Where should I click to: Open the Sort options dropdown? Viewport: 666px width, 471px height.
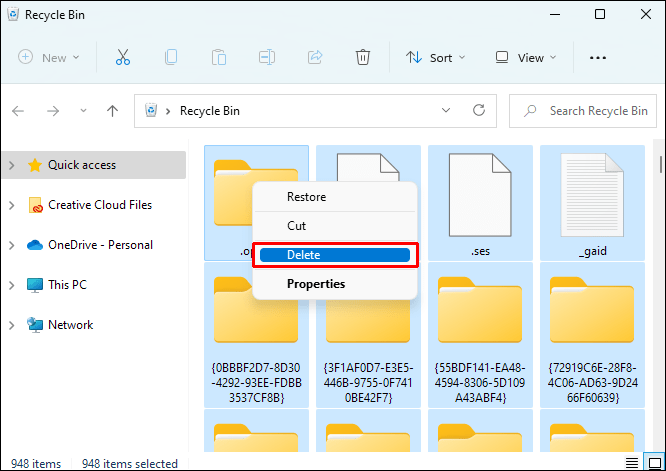click(435, 57)
